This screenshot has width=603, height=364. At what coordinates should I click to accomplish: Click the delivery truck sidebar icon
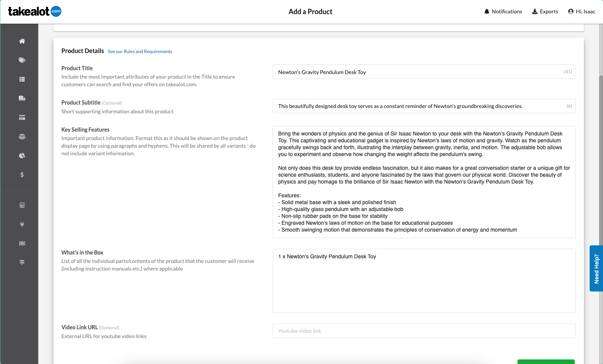[x=22, y=98]
